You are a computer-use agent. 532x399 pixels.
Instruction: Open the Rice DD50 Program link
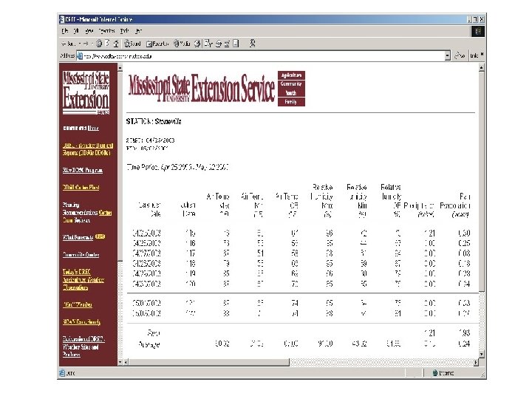83,171
